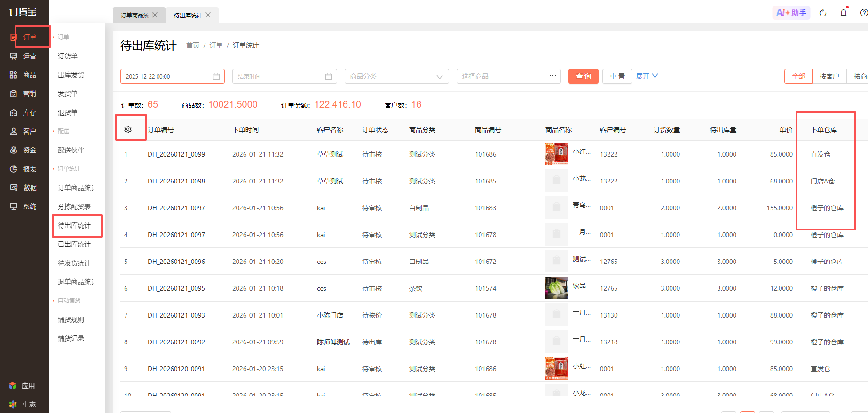Select the 全部 view option
The image size is (868, 413).
click(798, 76)
